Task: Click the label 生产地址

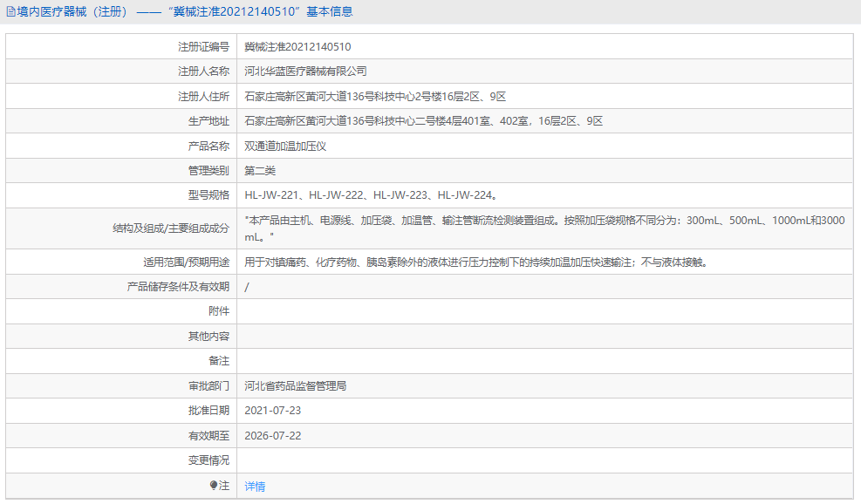Action: tap(208, 121)
